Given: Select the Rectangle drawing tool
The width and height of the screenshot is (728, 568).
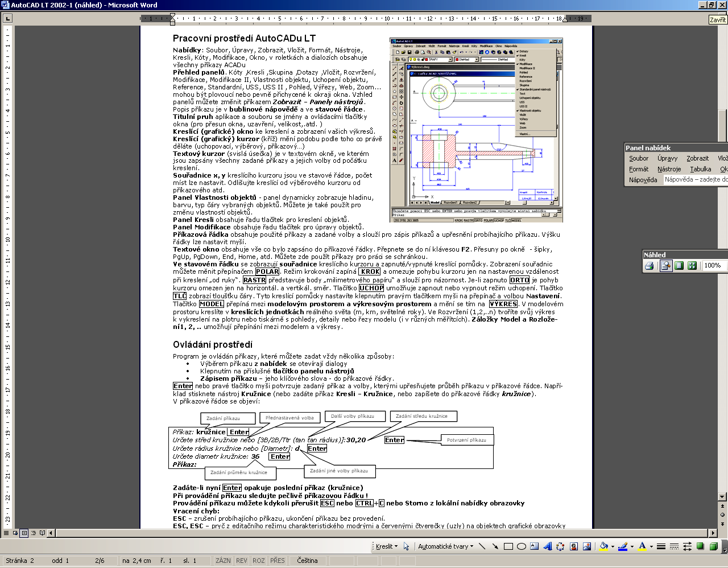Looking at the screenshot, I should click(508, 546).
